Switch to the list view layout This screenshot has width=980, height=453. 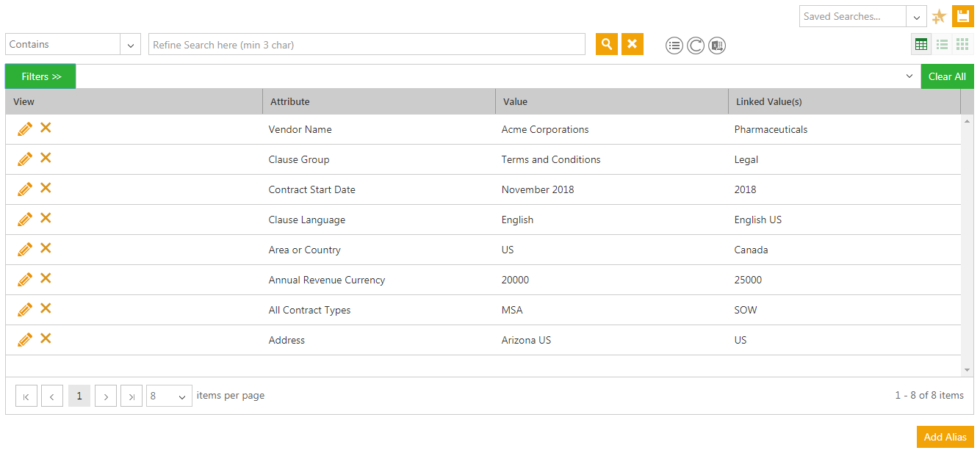click(x=942, y=45)
